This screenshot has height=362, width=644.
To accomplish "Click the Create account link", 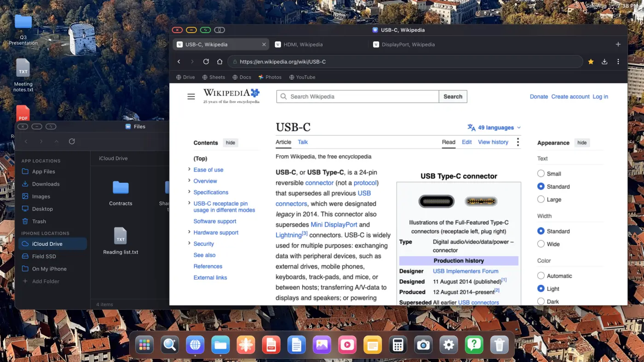I will click(x=570, y=96).
